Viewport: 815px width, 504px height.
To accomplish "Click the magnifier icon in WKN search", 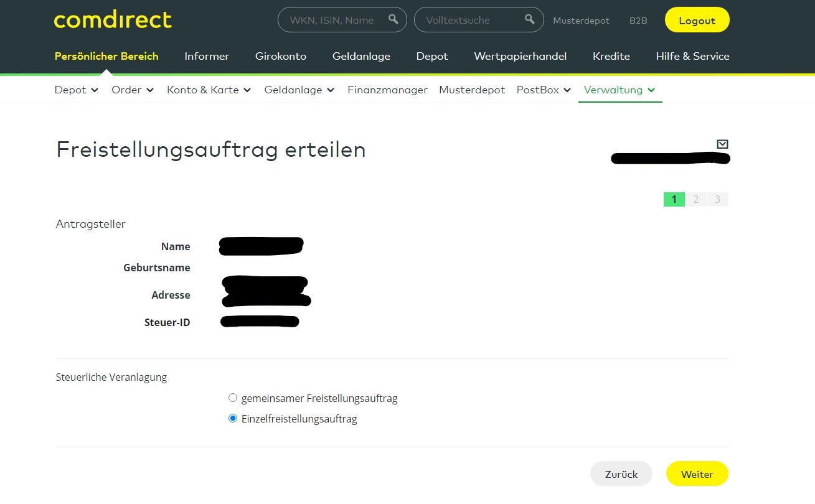I will point(393,19).
